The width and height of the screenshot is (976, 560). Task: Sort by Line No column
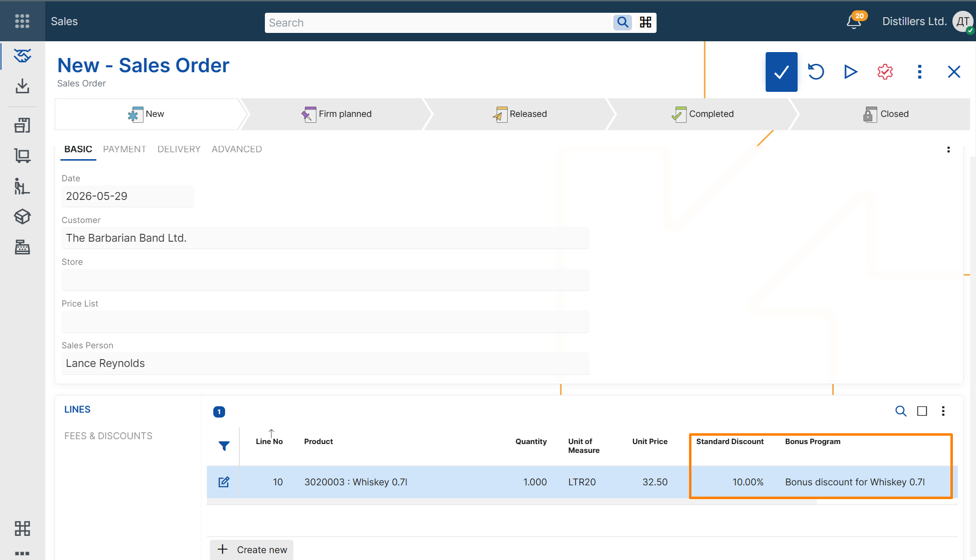269,442
